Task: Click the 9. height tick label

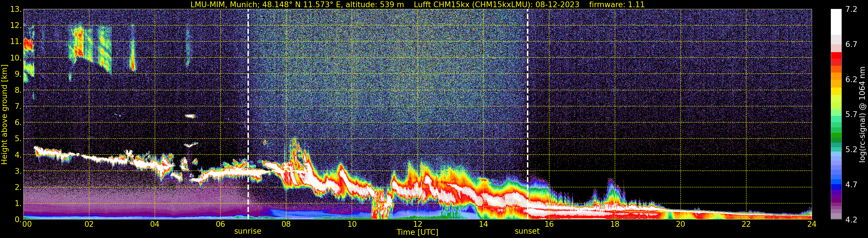Action: pyautogui.click(x=18, y=74)
